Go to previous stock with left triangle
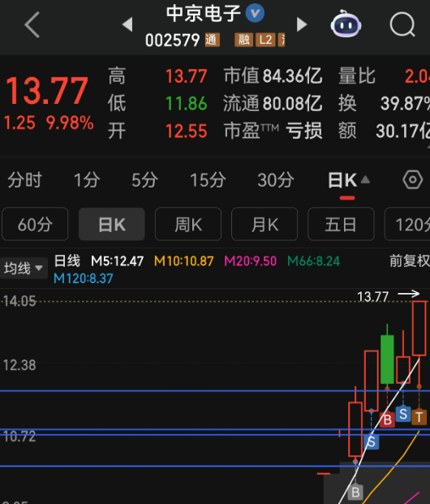Image resolution: width=430 pixels, height=504 pixels. pyautogui.click(x=127, y=24)
